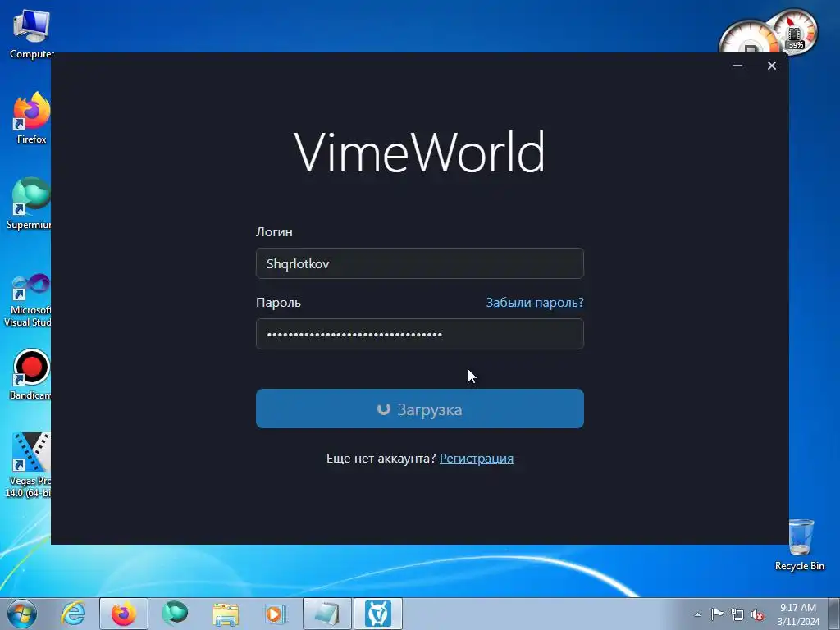Viewport: 840px width, 630px height.
Task: Launch the Bandicam desktop shortcut
Action: coord(30,374)
